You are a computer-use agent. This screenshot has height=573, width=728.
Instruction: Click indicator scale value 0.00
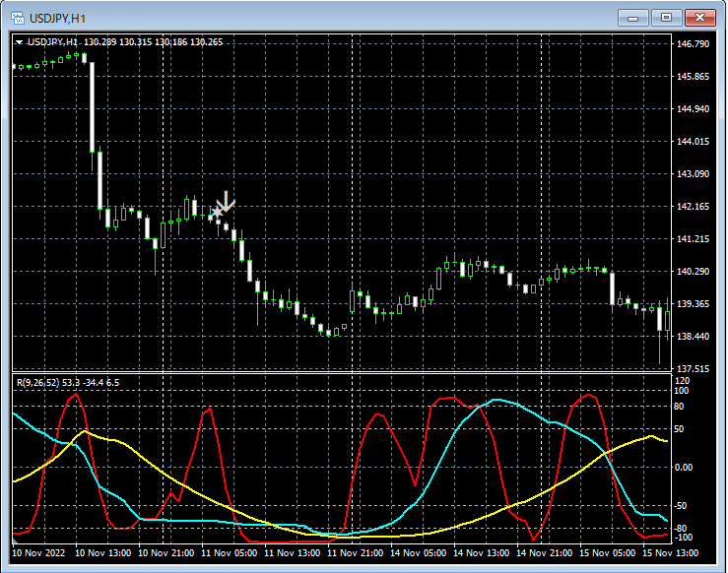[x=684, y=468]
